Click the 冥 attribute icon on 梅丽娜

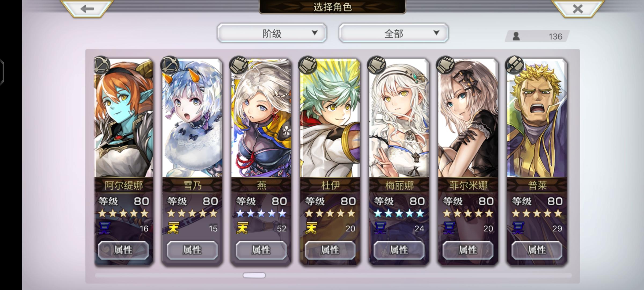tap(380, 228)
